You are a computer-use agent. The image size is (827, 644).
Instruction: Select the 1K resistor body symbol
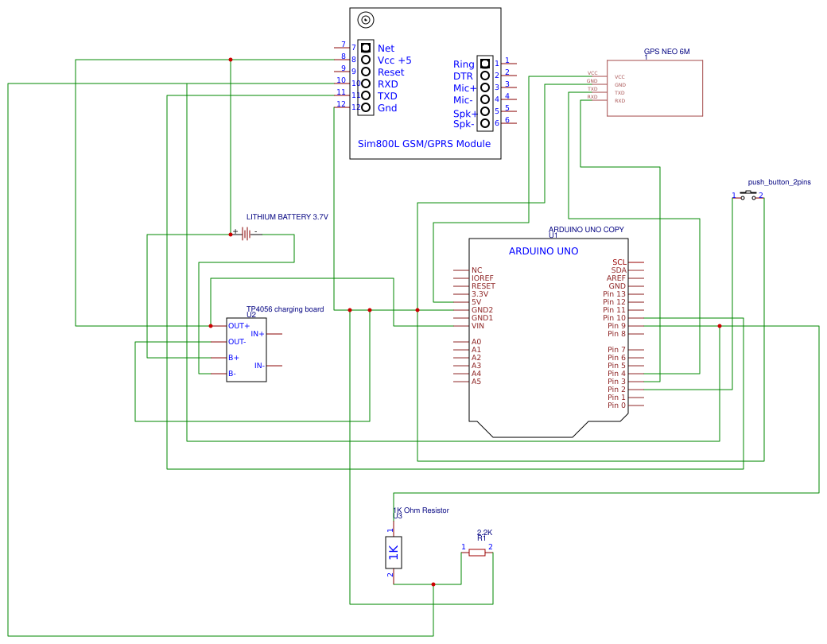[x=394, y=553]
